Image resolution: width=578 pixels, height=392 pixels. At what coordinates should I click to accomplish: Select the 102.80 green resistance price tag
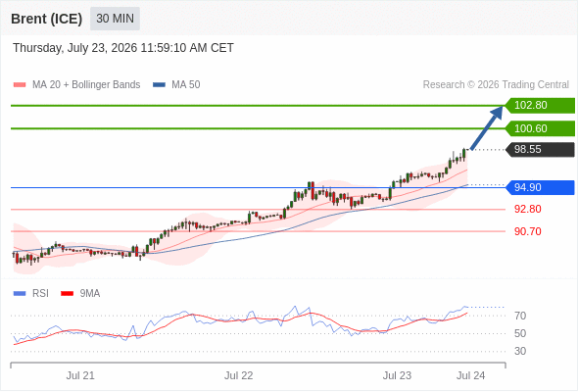click(x=540, y=106)
